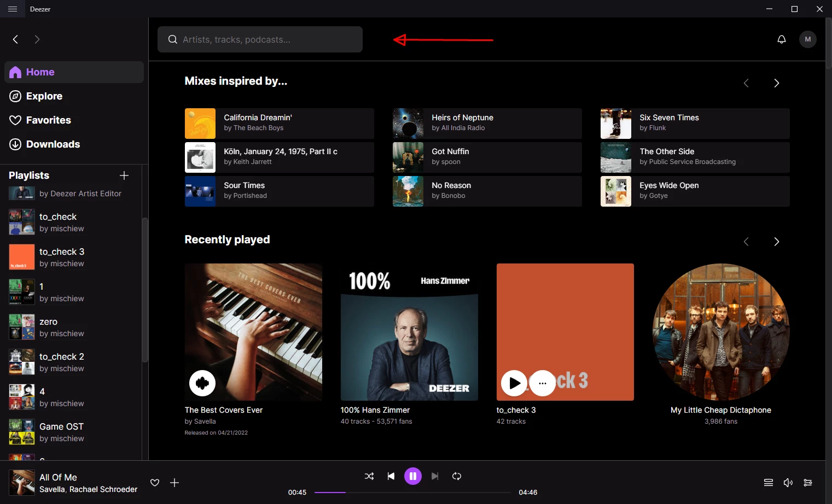Add All Of Me to favorites
The height and width of the screenshot is (504, 832).
click(x=155, y=483)
